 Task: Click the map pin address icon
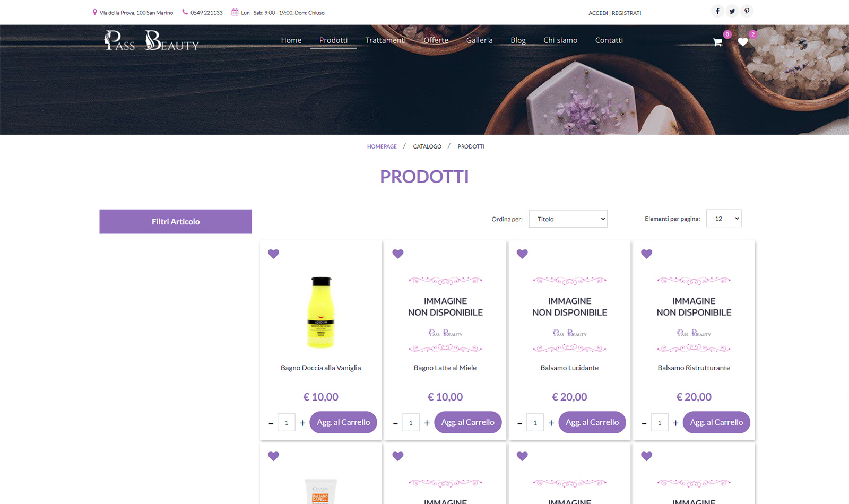(x=94, y=12)
